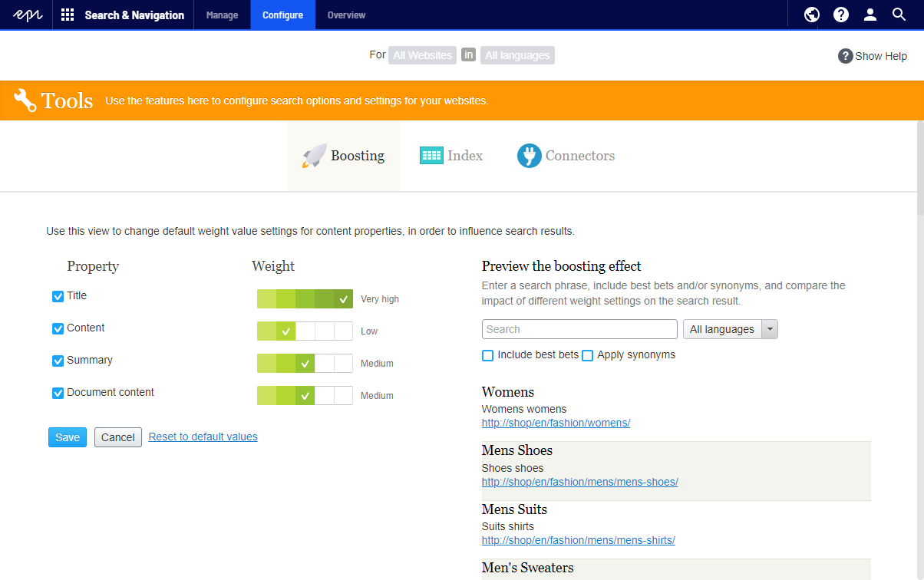This screenshot has width=924, height=580.
Task: Open the All Websites selector
Action: [422, 55]
